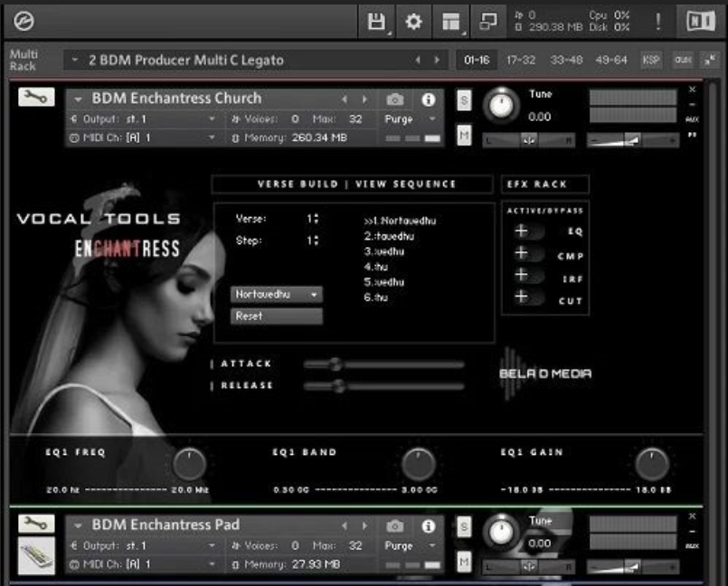Toggle the aux sends panel button
This screenshot has height=586, width=728.
click(x=683, y=60)
